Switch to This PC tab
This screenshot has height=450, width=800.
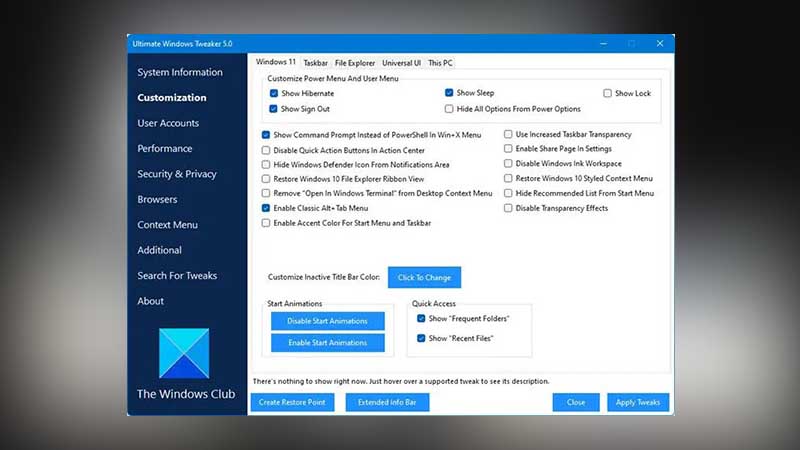pos(440,63)
